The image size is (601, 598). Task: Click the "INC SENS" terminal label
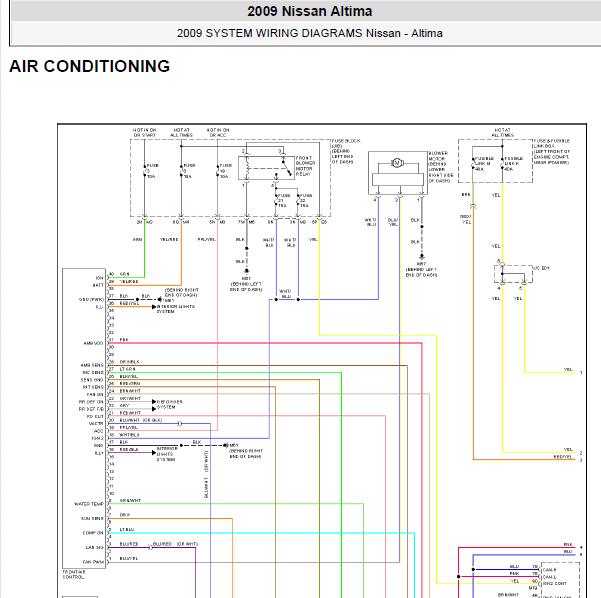click(x=93, y=373)
